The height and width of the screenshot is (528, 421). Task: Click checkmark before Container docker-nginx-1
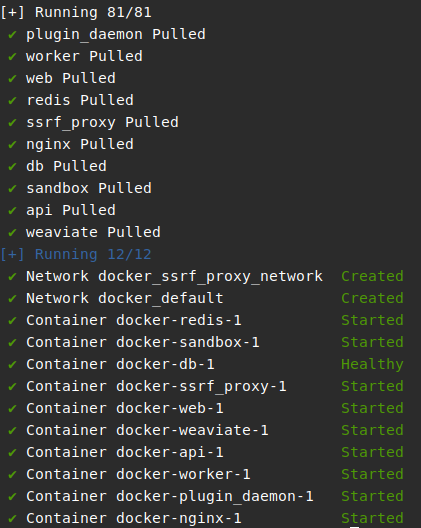[x=12, y=518]
